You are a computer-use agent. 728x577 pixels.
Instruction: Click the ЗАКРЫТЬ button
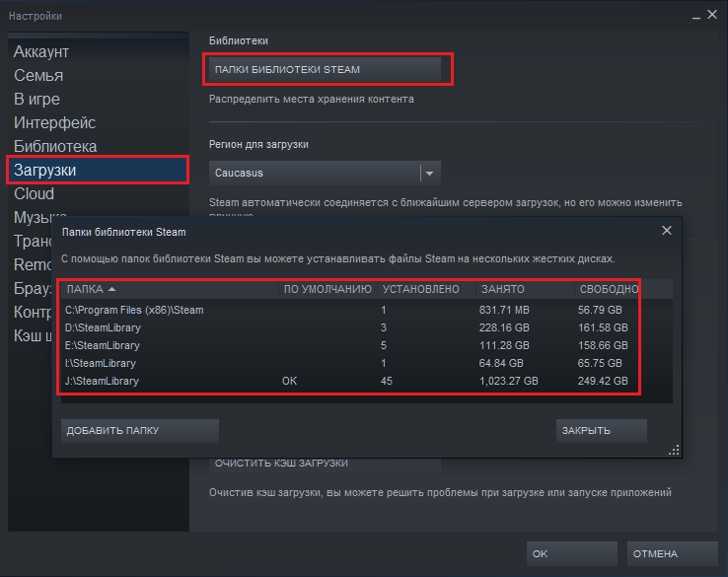click(602, 431)
